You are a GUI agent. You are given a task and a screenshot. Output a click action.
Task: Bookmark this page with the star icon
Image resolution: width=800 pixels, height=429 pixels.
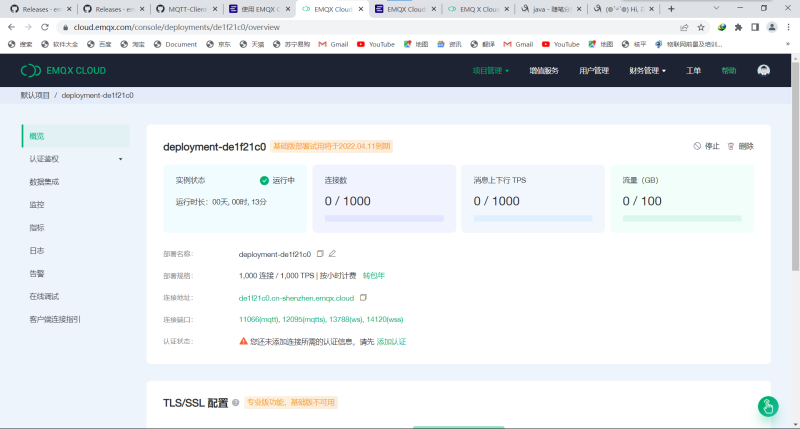(x=701, y=27)
